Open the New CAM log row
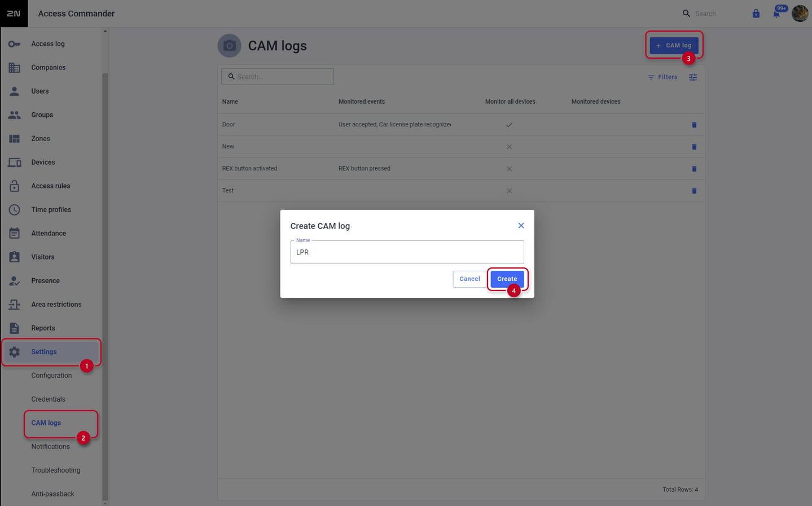The width and height of the screenshot is (812, 506). point(461,147)
